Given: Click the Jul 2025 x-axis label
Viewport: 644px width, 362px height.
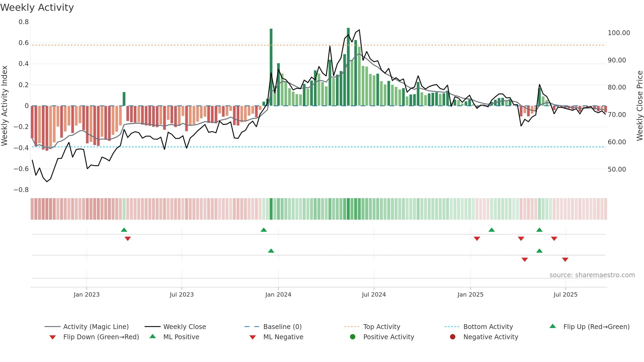Looking at the screenshot, I should (x=565, y=294).
